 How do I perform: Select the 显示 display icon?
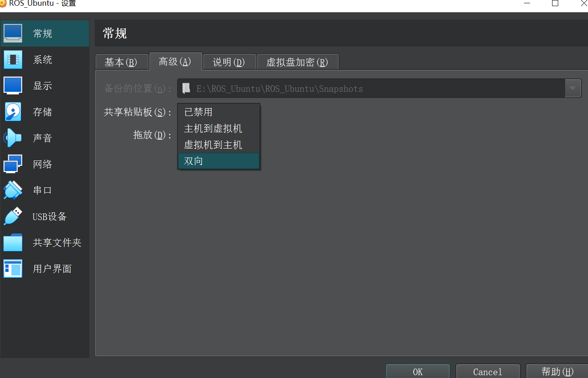tap(13, 86)
